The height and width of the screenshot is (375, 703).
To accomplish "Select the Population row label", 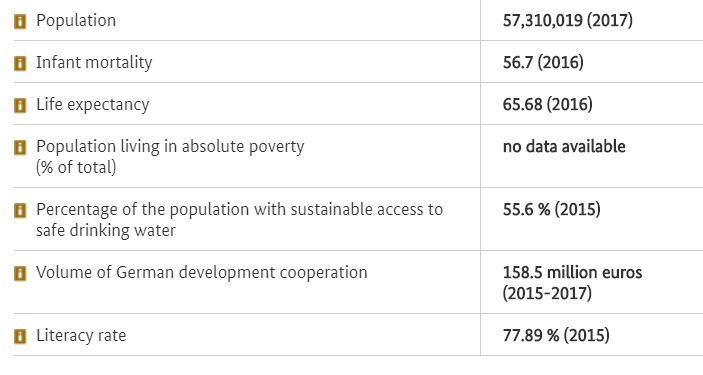I will coord(76,21).
